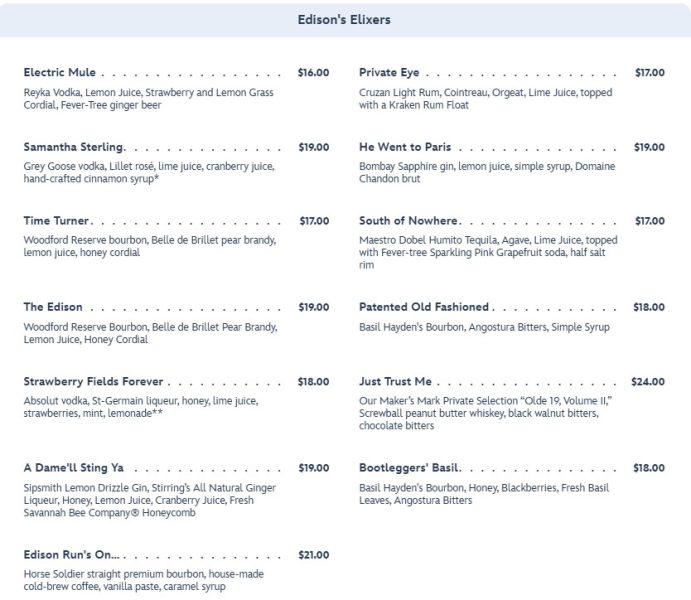This screenshot has width=691, height=600.
Task: Select The Edison cocktail name
Action: pos(53,307)
